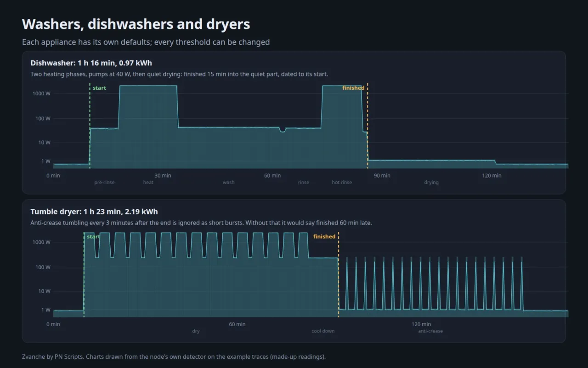Click the tumble dryer 'finished' marker label
588x368 pixels.
pos(324,236)
